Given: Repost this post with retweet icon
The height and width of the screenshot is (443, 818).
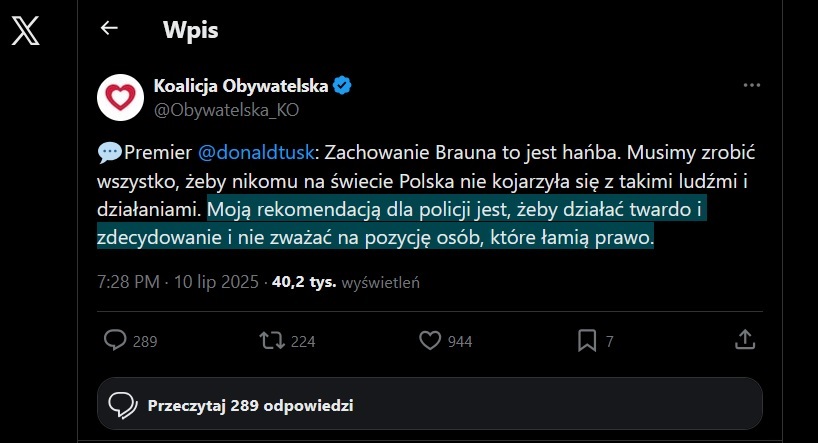Looking at the screenshot, I should (x=271, y=341).
